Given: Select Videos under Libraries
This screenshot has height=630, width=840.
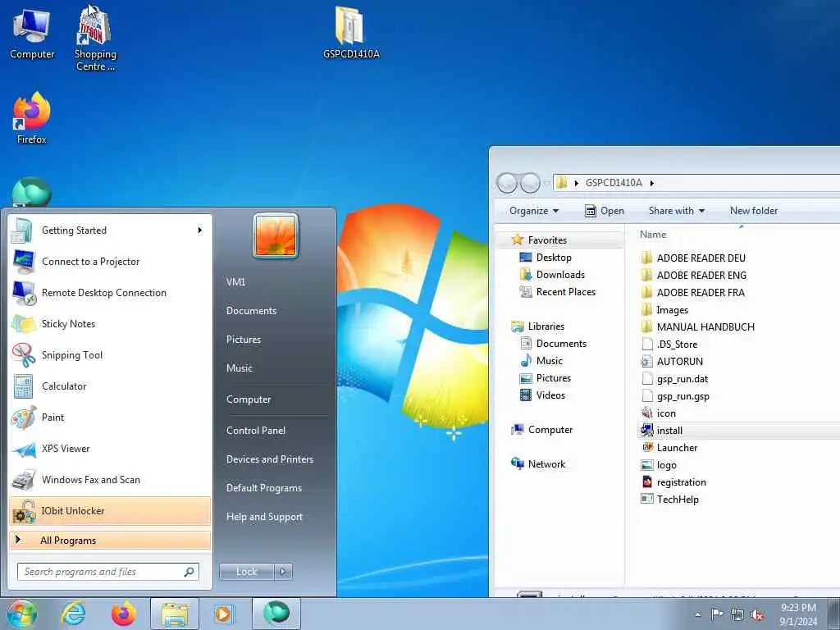Looking at the screenshot, I should coord(542,395).
